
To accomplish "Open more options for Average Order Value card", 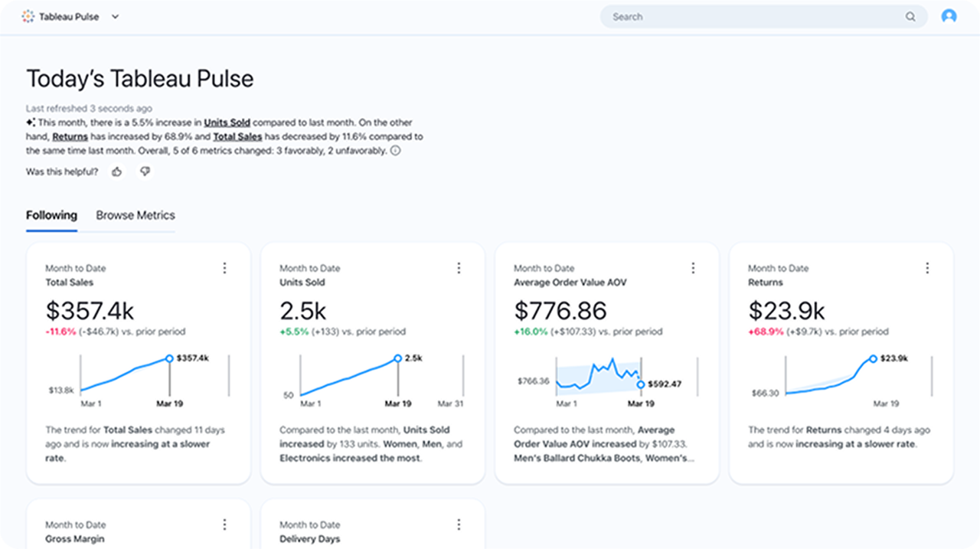I will [693, 268].
